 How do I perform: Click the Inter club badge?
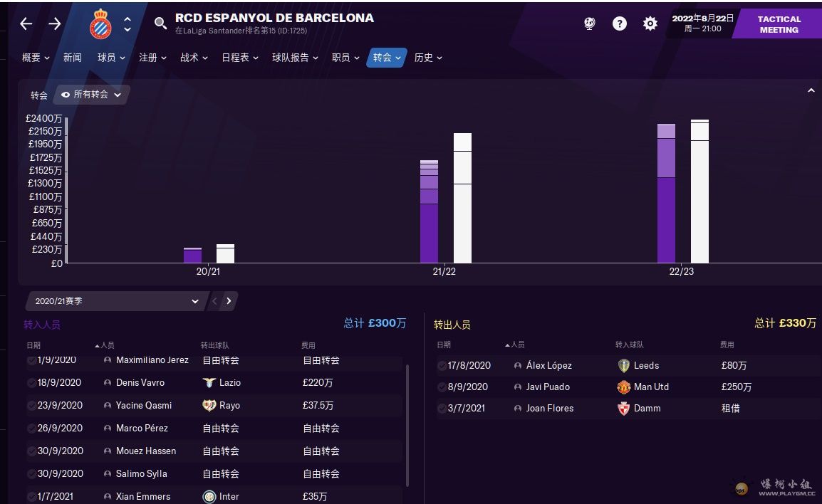pos(209,496)
